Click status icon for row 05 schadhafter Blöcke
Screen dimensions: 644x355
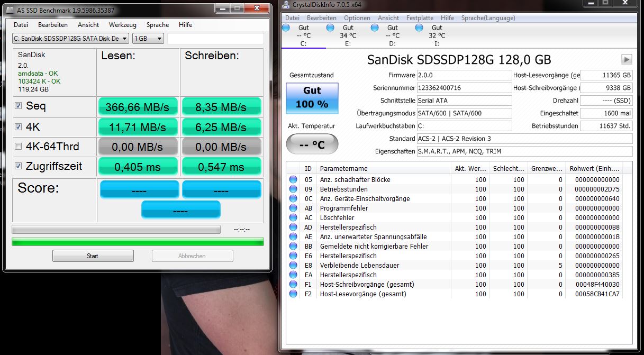(293, 179)
